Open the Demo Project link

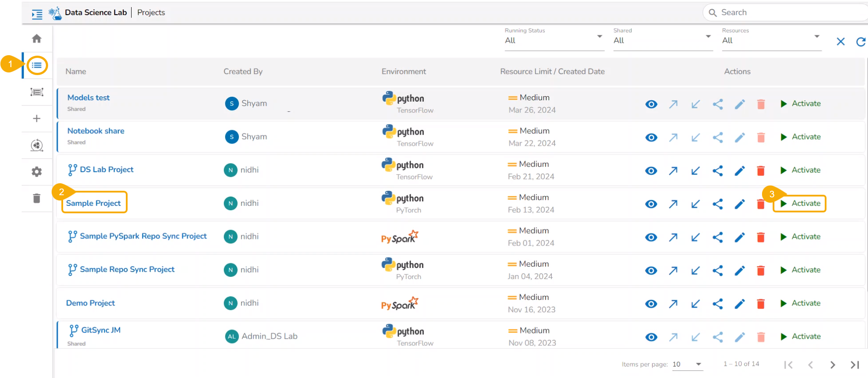pos(91,303)
